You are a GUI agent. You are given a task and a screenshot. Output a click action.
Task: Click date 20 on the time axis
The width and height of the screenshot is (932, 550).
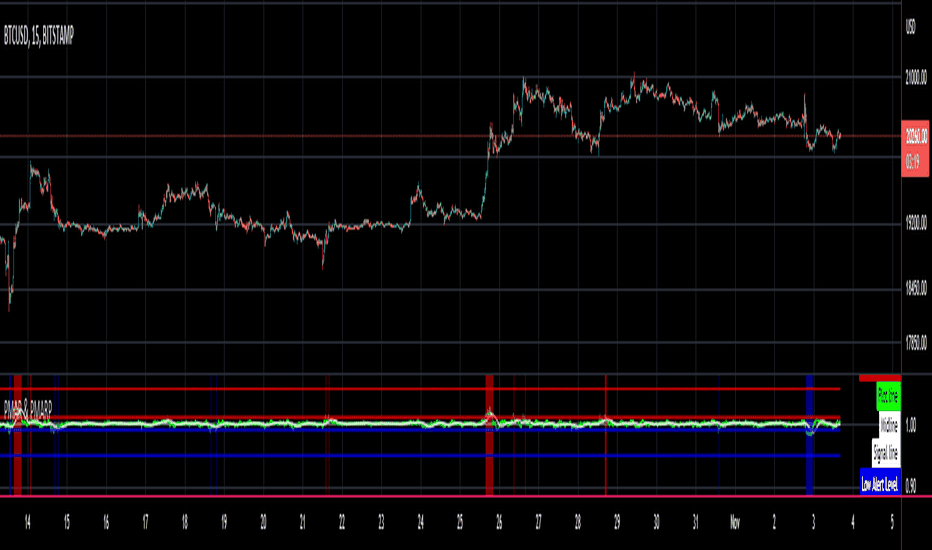(x=263, y=522)
